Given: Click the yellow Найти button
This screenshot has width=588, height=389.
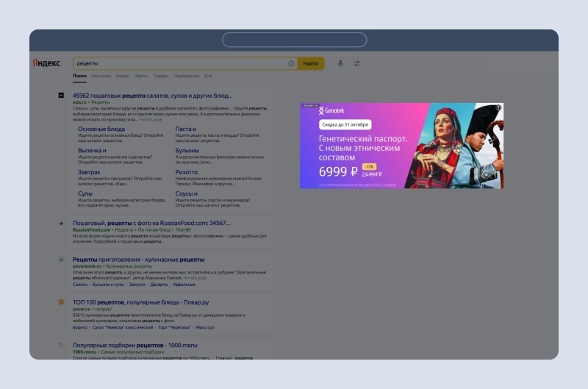Looking at the screenshot, I should pos(310,63).
